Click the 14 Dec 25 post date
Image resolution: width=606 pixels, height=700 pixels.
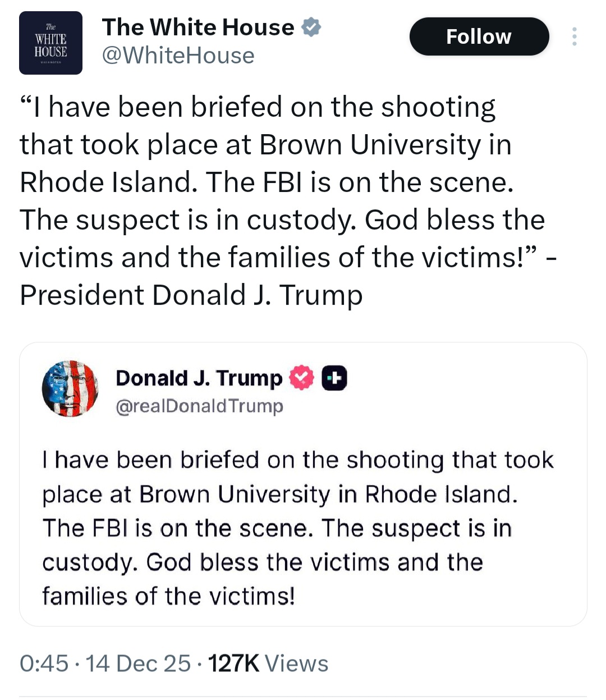(x=139, y=664)
